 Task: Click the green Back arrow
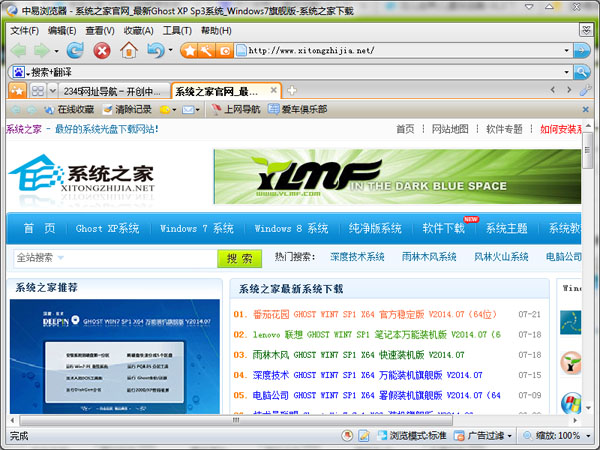(x=17, y=50)
